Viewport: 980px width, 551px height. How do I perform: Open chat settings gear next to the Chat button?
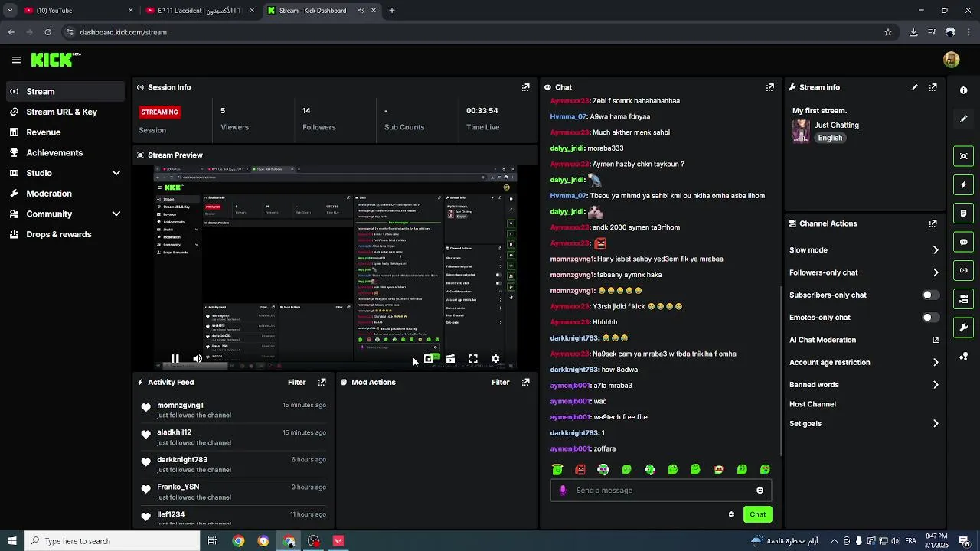click(x=731, y=514)
